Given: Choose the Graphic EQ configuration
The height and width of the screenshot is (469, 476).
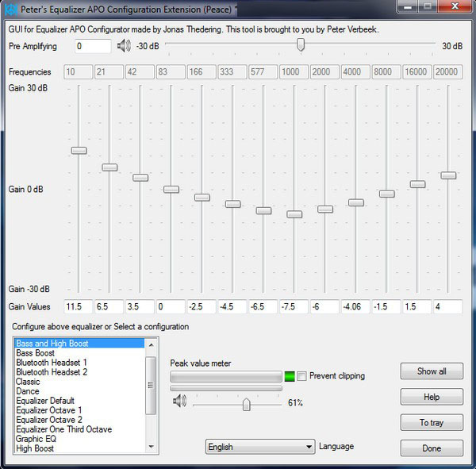Looking at the screenshot, I should tap(38, 439).
